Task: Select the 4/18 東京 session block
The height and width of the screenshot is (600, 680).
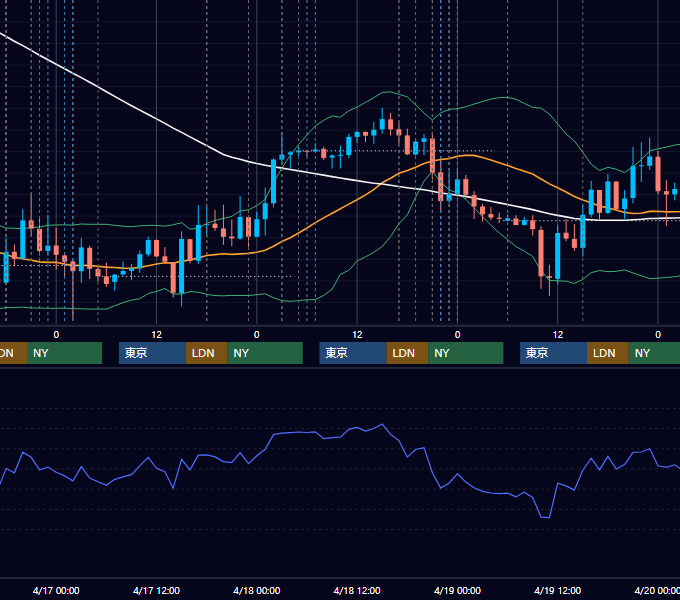Action: (x=353, y=353)
